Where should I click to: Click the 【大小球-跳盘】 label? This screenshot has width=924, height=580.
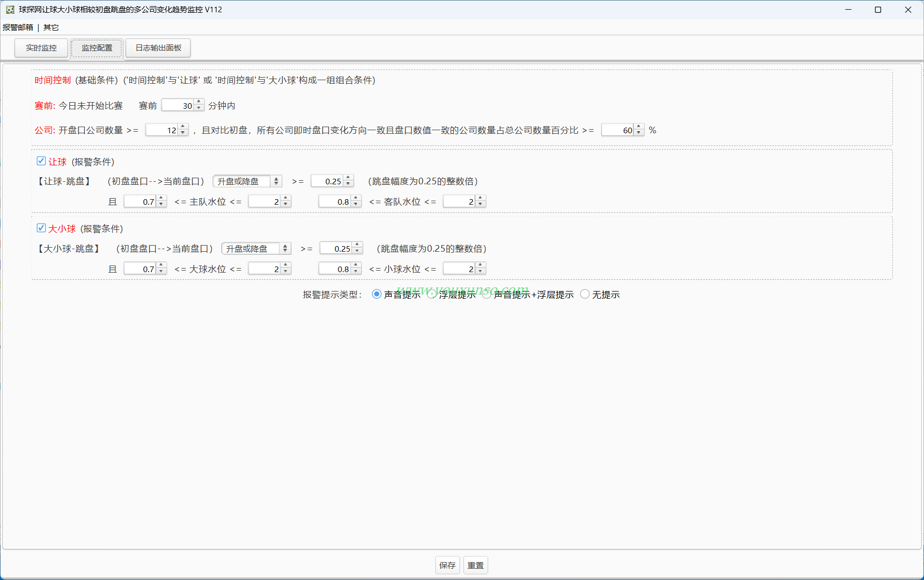[69, 249]
